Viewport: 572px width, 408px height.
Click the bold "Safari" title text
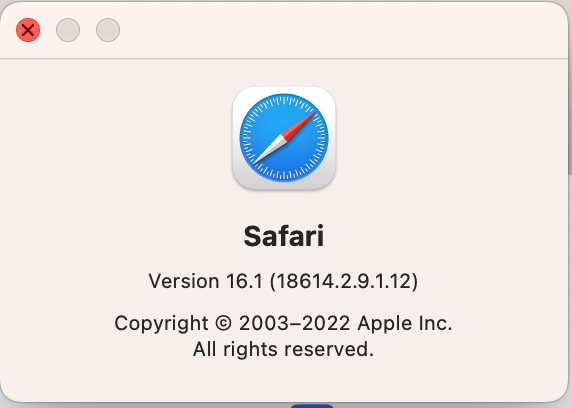284,236
